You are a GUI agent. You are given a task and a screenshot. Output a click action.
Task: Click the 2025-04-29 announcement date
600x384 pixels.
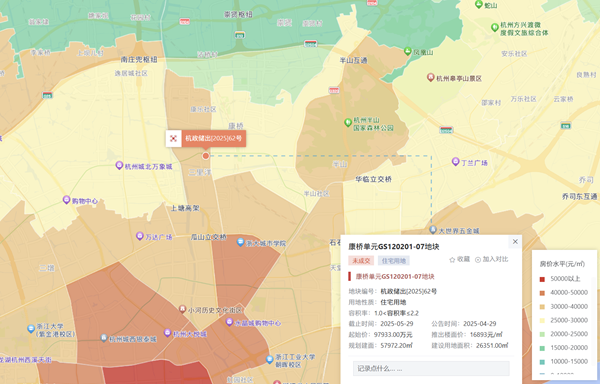[x=479, y=324]
